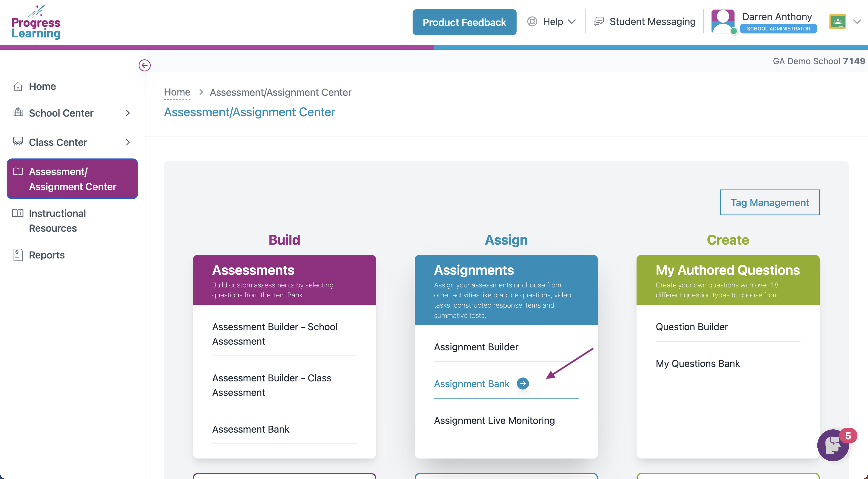Screen dimensions: 868x479
Task: Click the Student Messaging chat icon
Action: (x=599, y=22)
